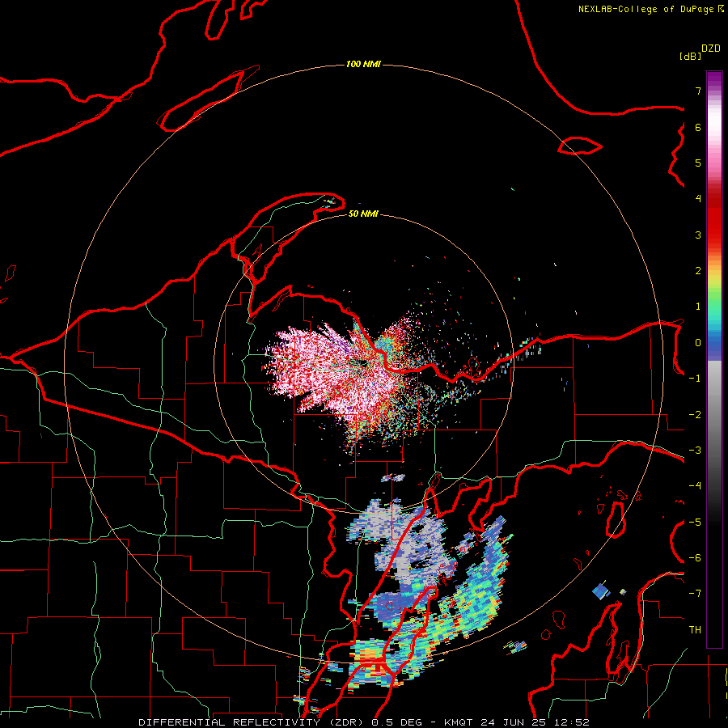Click the [dB] units label
Screen dimensions: 728x728
(690, 56)
